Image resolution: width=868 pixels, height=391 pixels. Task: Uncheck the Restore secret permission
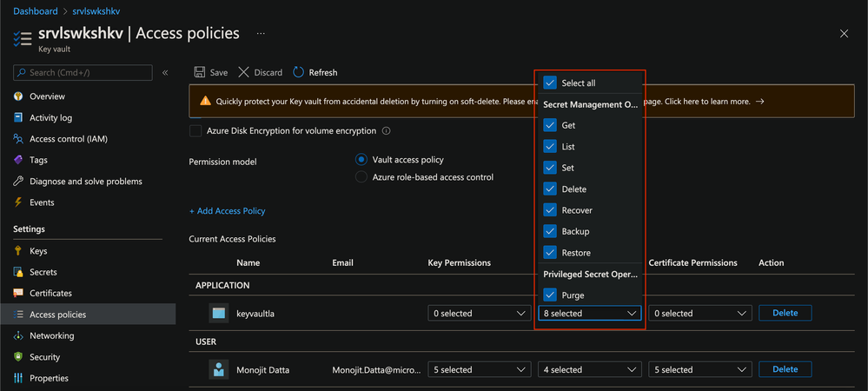(550, 253)
